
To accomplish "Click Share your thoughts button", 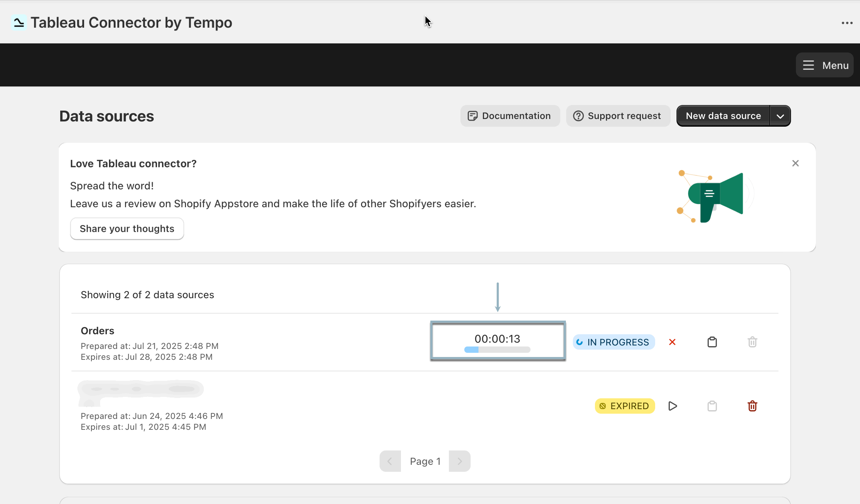I will (x=127, y=229).
